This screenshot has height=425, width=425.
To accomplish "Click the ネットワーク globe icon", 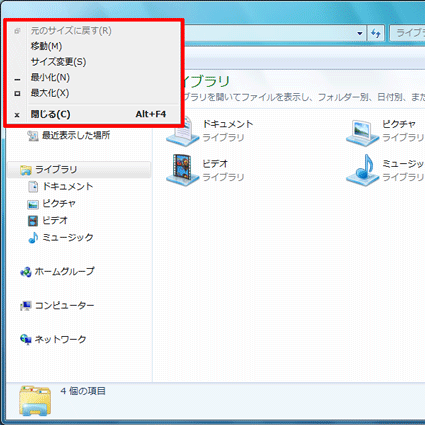I will (26, 339).
